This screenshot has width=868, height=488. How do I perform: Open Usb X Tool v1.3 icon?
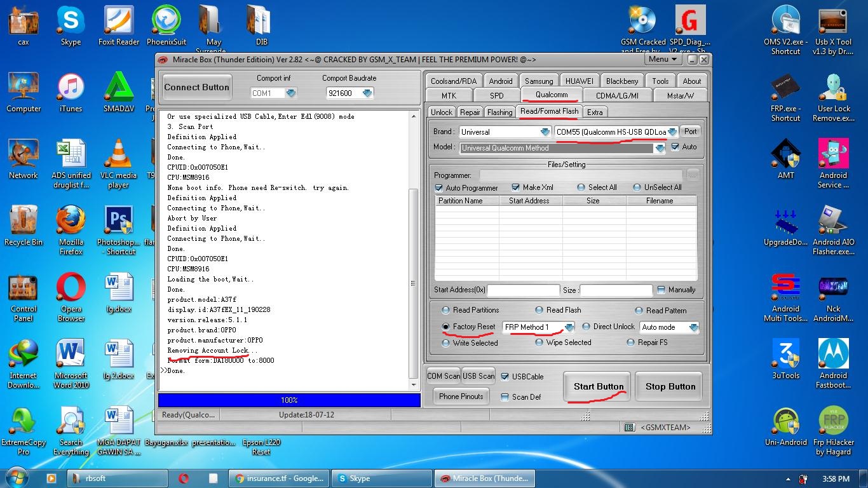click(x=833, y=29)
